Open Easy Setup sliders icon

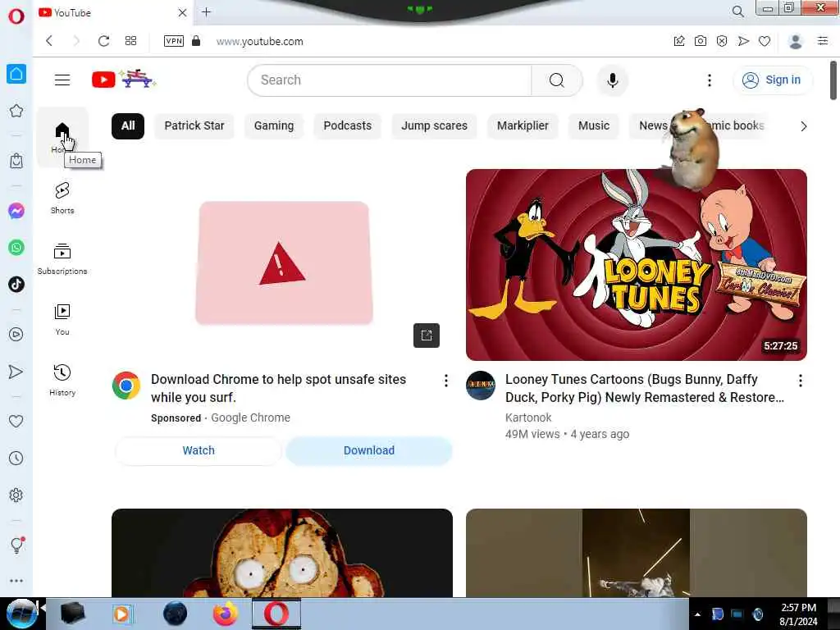click(823, 41)
